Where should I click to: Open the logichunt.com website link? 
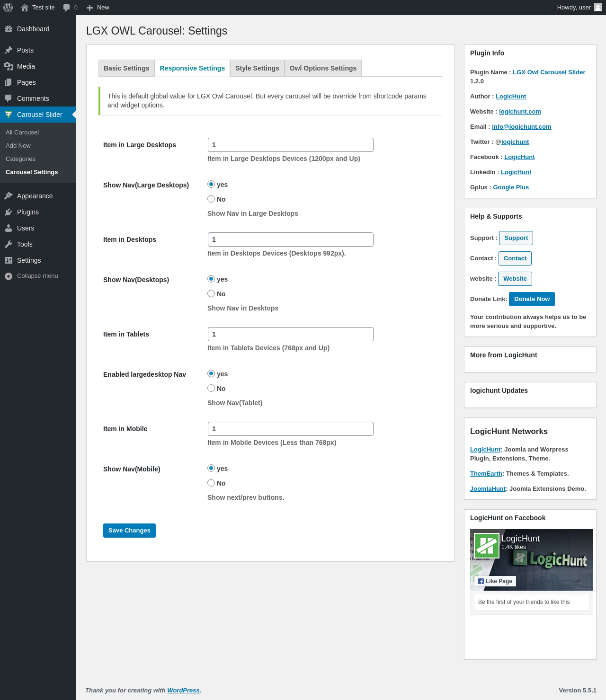[520, 112]
